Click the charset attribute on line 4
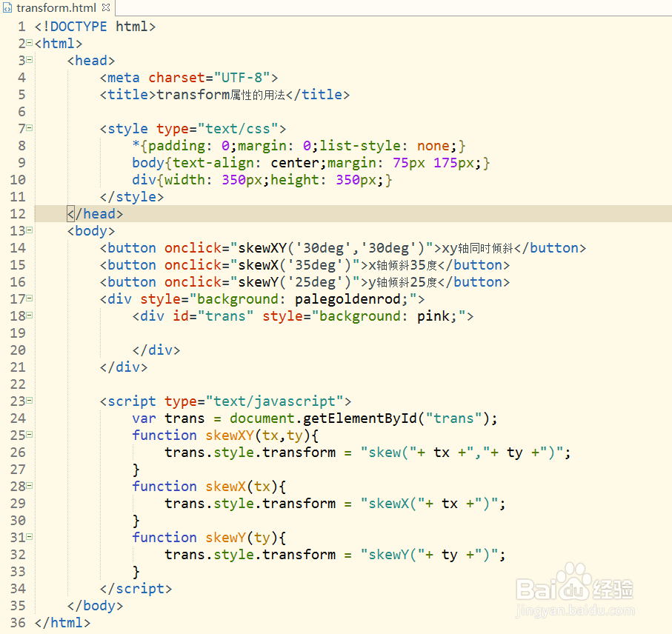672x634 pixels. click(x=177, y=78)
